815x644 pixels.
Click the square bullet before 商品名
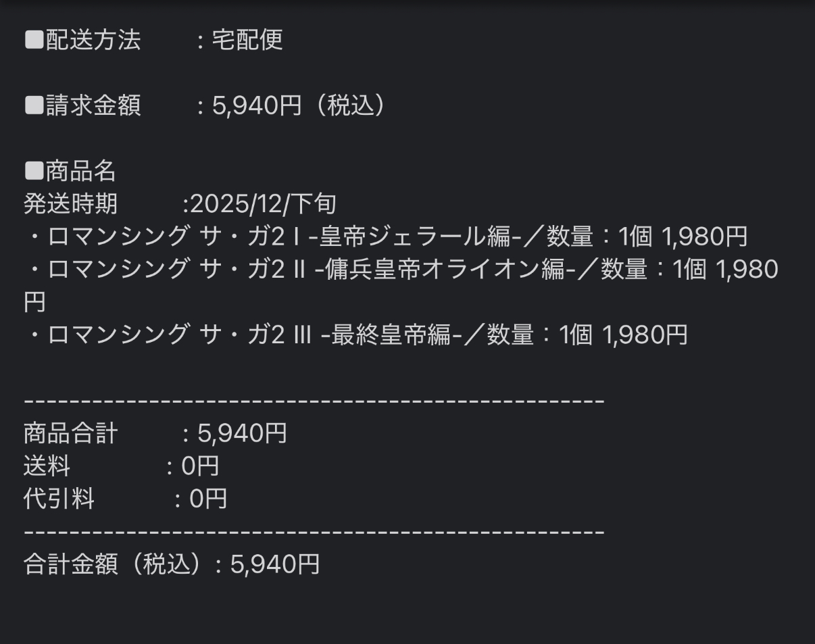point(34,172)
